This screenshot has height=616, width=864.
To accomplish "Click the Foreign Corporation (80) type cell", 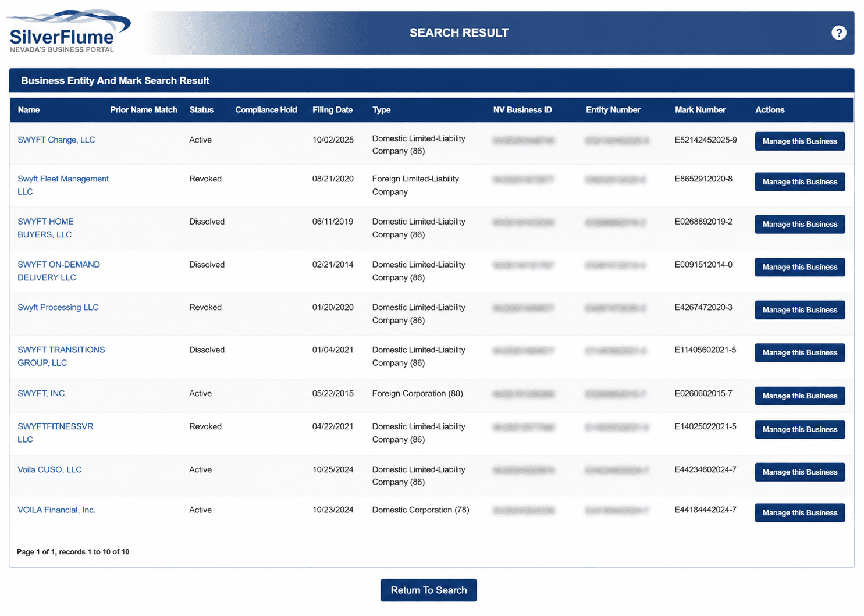I will pos(418,393).
